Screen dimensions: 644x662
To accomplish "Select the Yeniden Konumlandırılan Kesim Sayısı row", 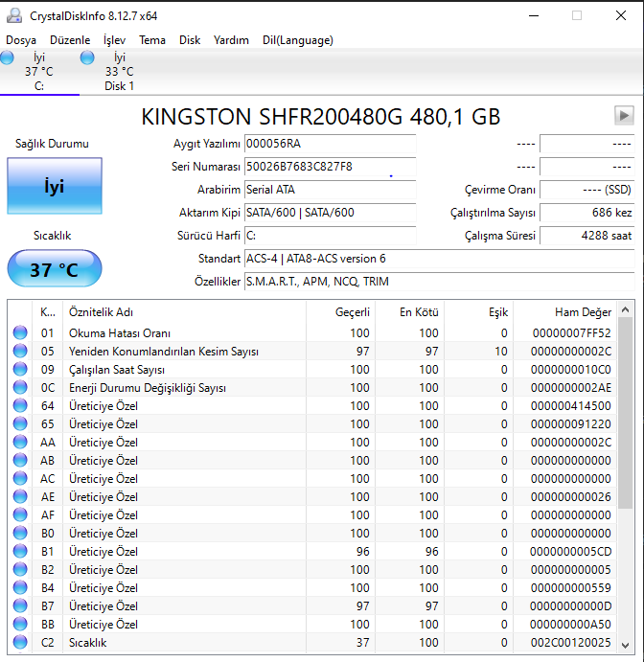I will (311, 352).
